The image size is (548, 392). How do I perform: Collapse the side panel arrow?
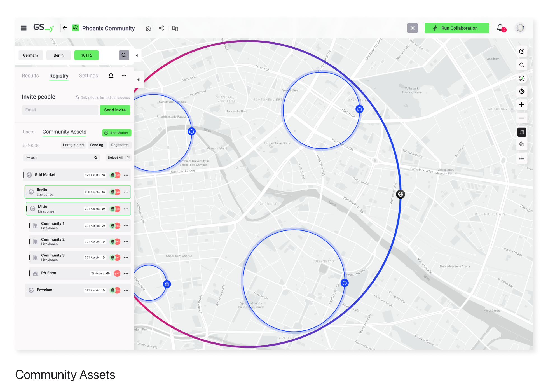(x=139, y=80)
